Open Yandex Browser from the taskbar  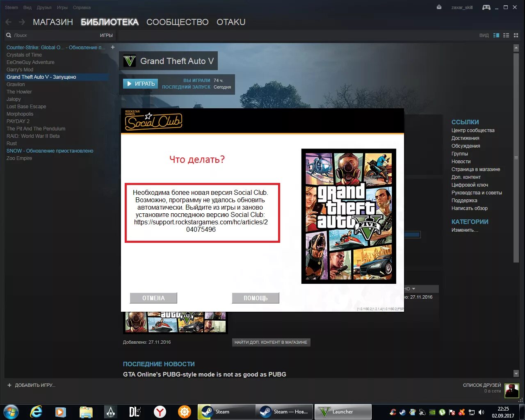tap(160, 411)
